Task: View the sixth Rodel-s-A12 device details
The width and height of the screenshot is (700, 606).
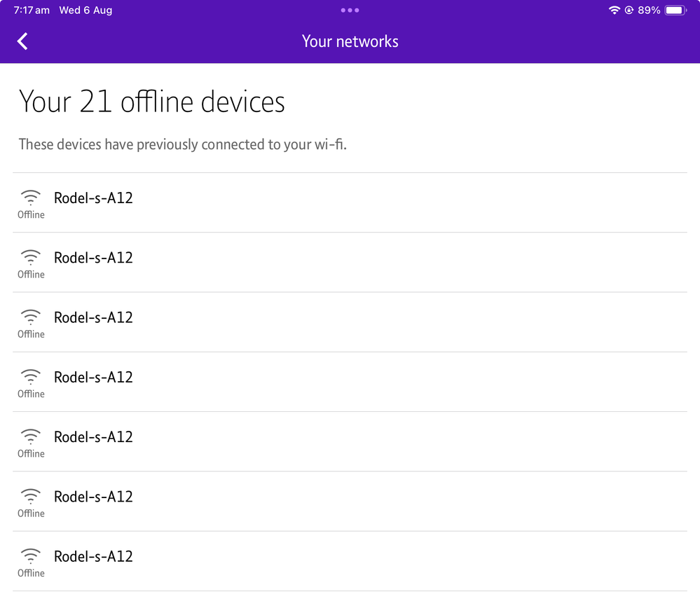Action: pos(93,497)
